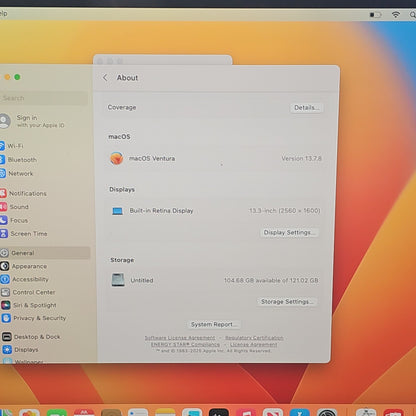Launch Music from the Dock
Viewport: 416px width, 416px height.
click(246, 412)
